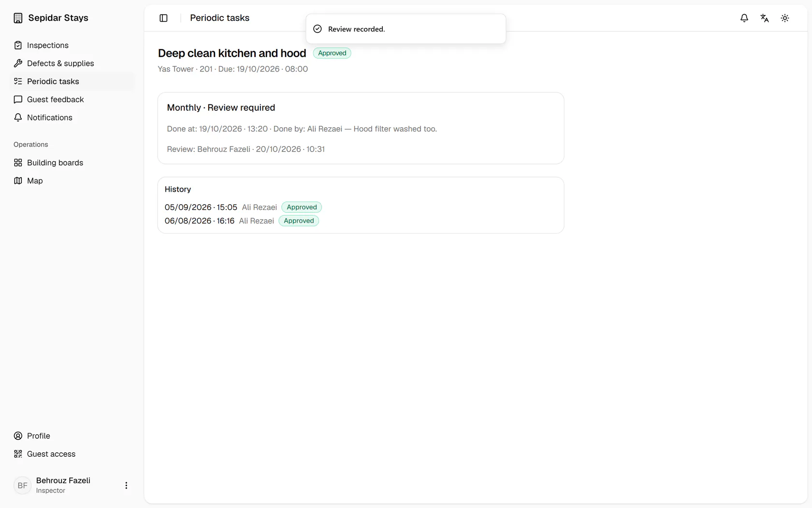The image size is (812, 508).
Task: Open the language translation icon
Action: pos(765,18)
